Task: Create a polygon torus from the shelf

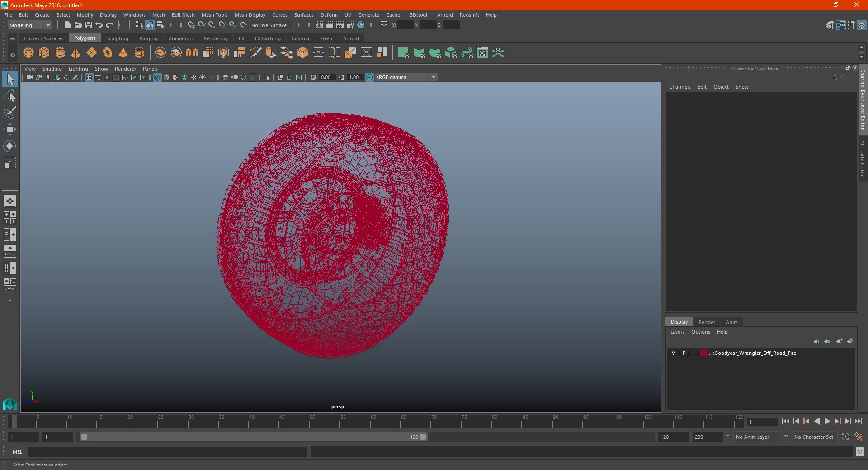Action: 108,53
